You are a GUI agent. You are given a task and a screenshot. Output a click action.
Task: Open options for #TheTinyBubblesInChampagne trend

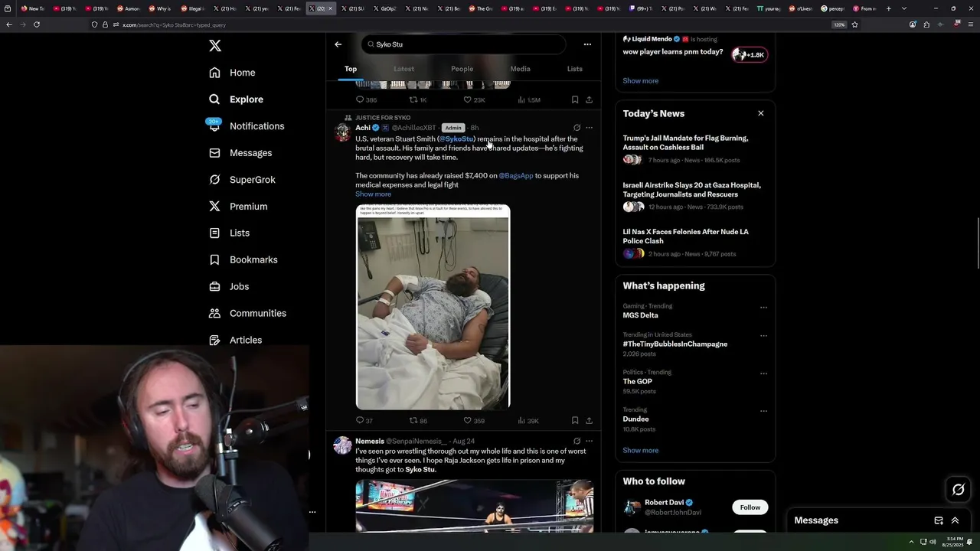(x=763, y=336)
